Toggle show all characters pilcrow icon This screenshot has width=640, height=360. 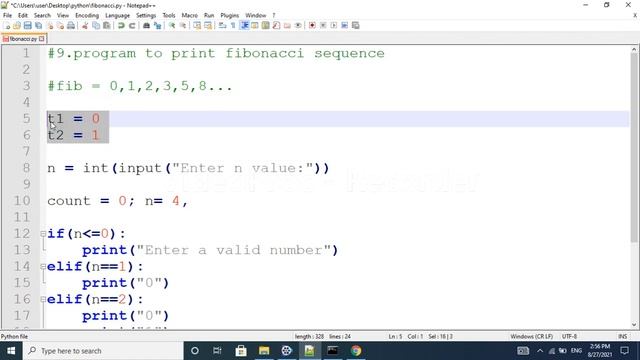pos(233,25)
